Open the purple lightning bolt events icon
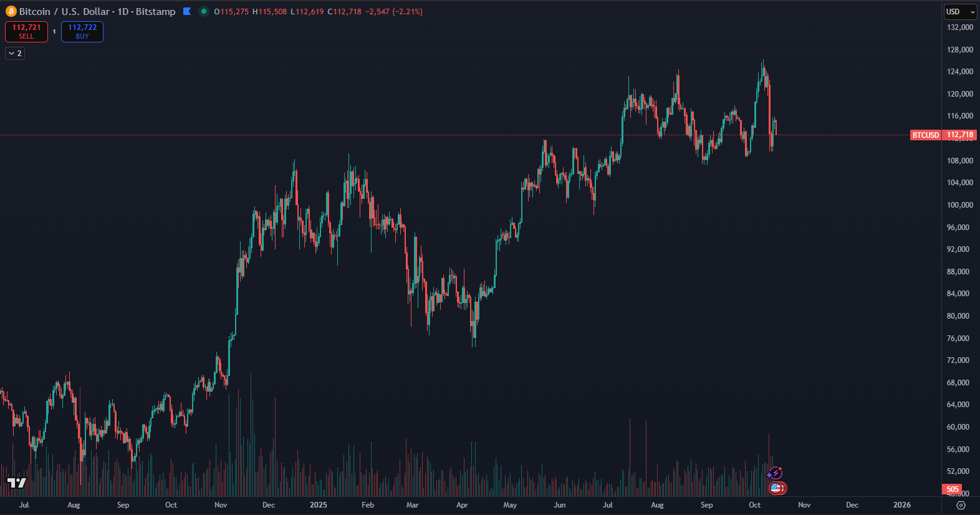 coord(775,473)
